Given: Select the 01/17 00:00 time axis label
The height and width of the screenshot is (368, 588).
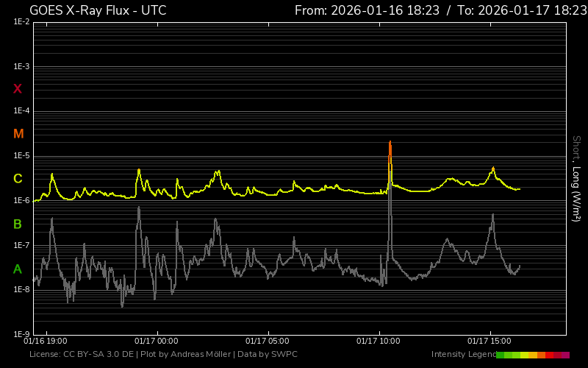Looking at the screenshot, I should (156, 341).
